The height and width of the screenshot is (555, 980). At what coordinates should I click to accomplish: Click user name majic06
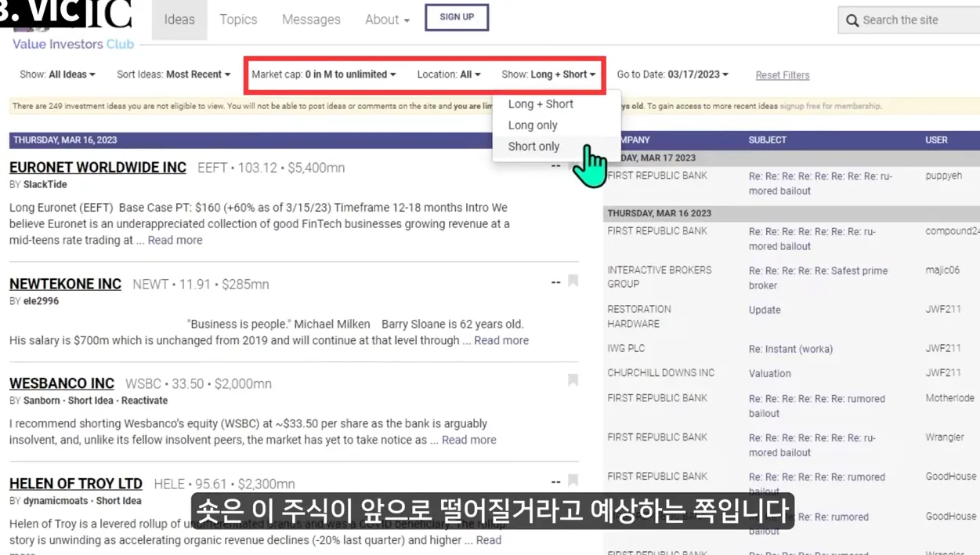[942, 270]
